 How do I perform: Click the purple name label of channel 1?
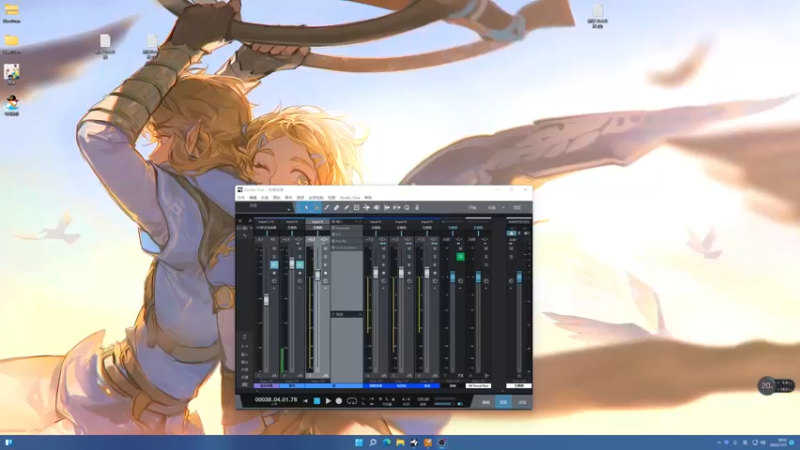266,386
